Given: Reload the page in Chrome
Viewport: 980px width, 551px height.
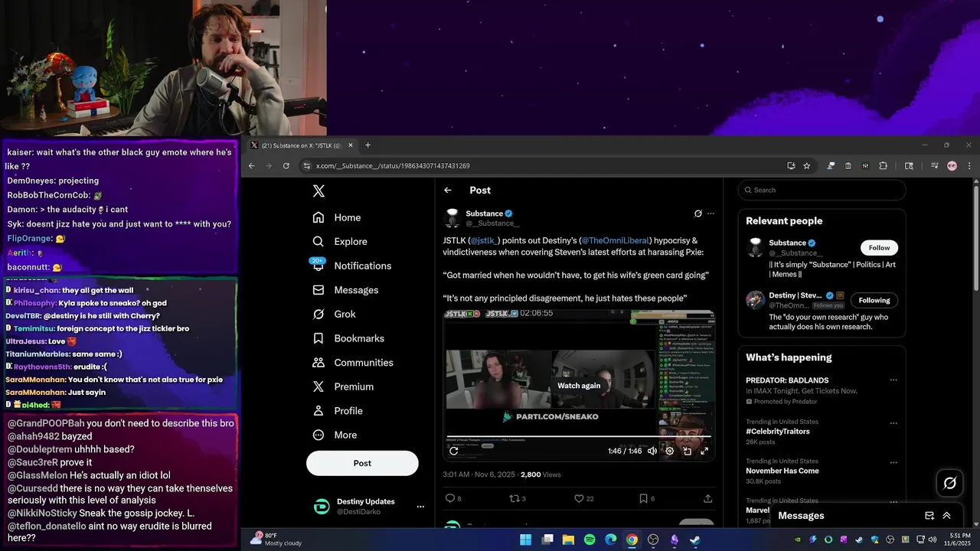Looking at the screenshot, I should pyautogui.click(x=286, y=166).
